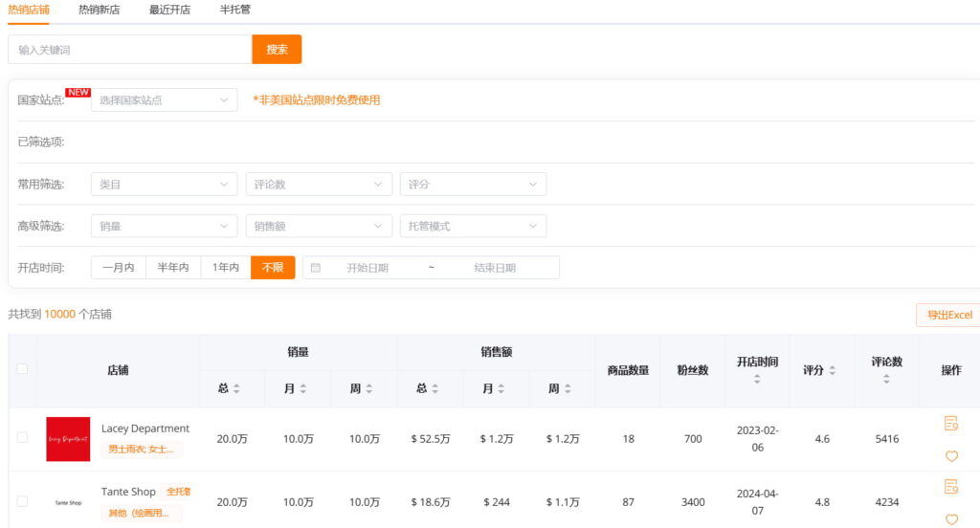Click the *非美国站点限时免费使用 notice

(316, 100)
